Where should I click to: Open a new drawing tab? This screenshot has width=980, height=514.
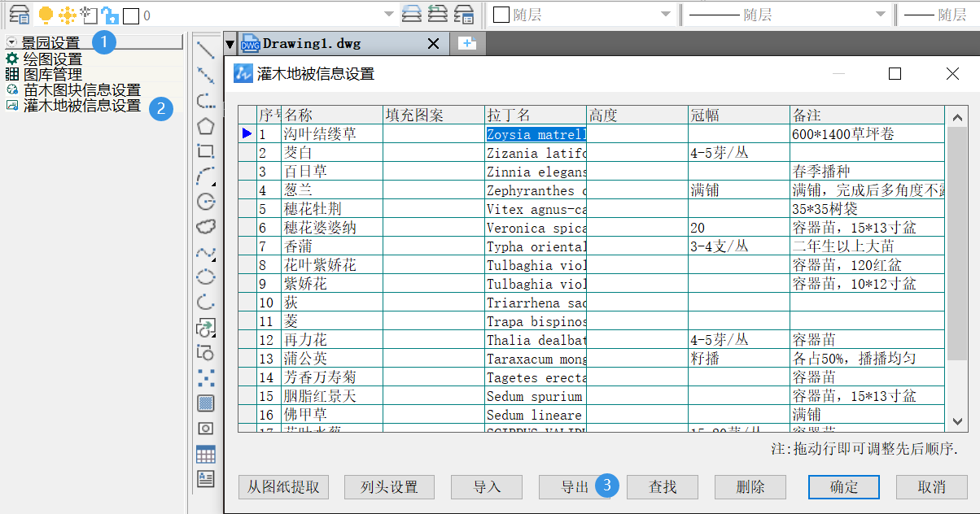467,43
